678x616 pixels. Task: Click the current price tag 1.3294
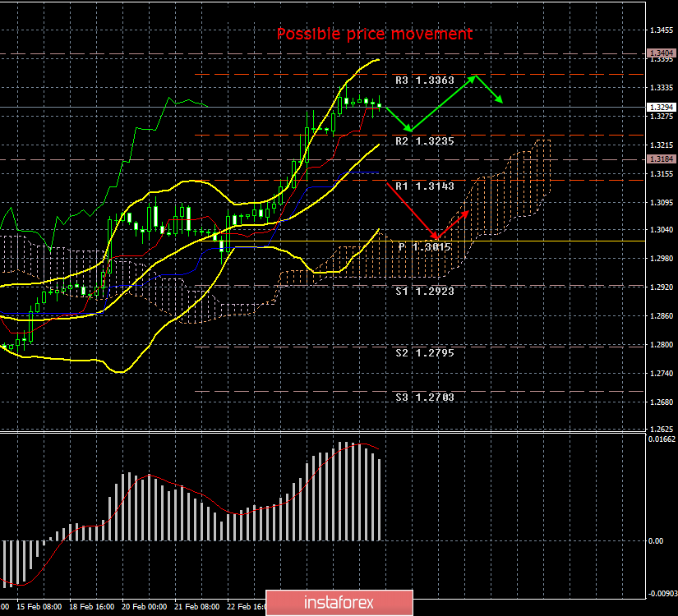661,108
